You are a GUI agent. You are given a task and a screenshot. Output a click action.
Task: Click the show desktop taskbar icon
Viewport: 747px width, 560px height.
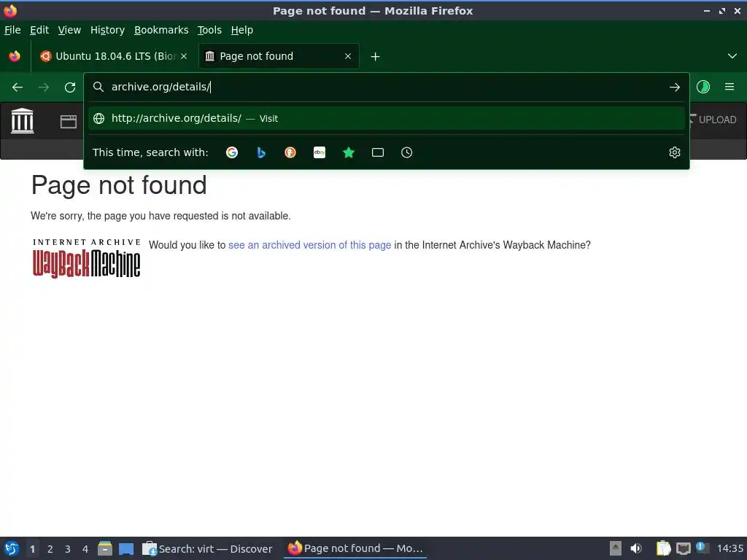coord(126,549)
